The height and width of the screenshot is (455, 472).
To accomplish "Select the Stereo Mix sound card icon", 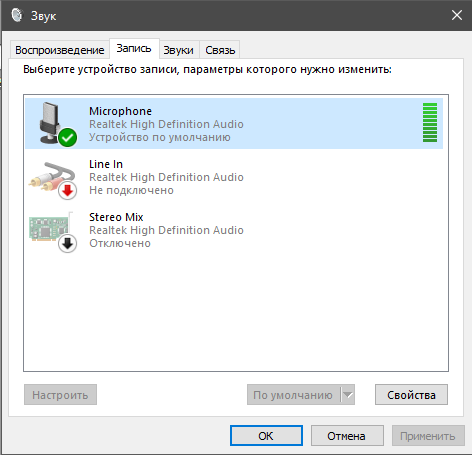I will 53,232.
